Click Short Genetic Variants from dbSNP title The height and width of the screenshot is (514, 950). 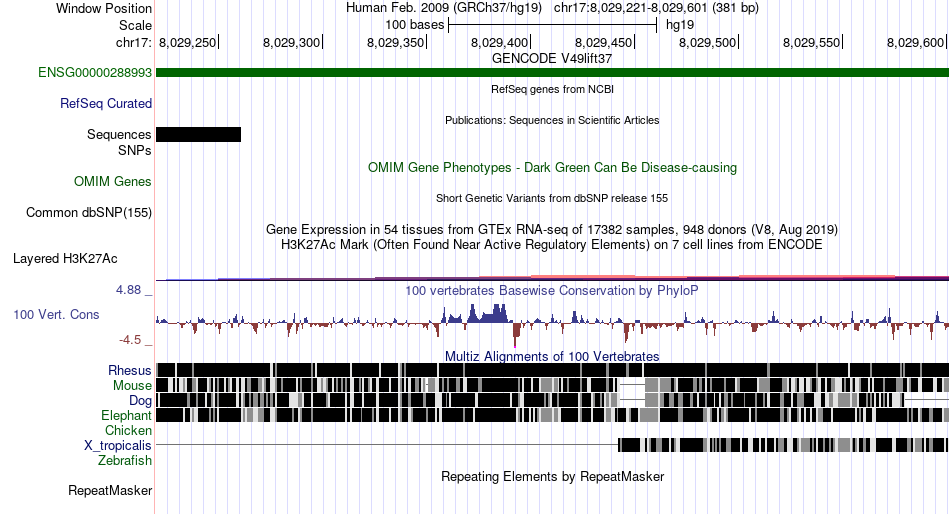(x=552, y=198)
